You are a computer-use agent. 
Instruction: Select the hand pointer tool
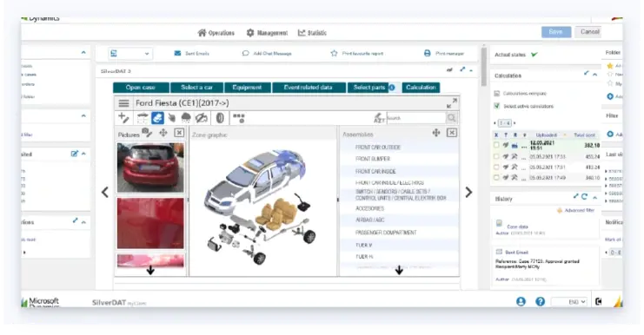click(172, 118)
